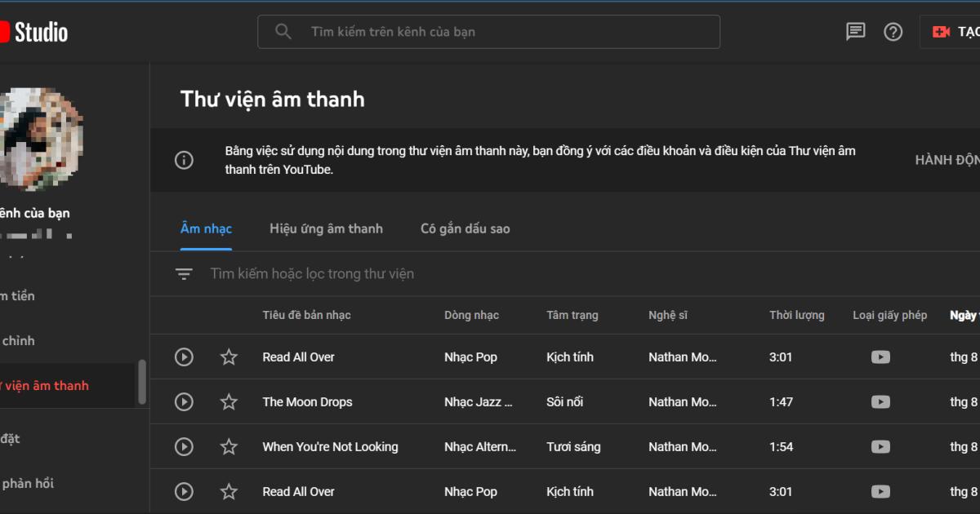
Task: Sort tracks by the "Ngày" column
Action: [964, 315]
